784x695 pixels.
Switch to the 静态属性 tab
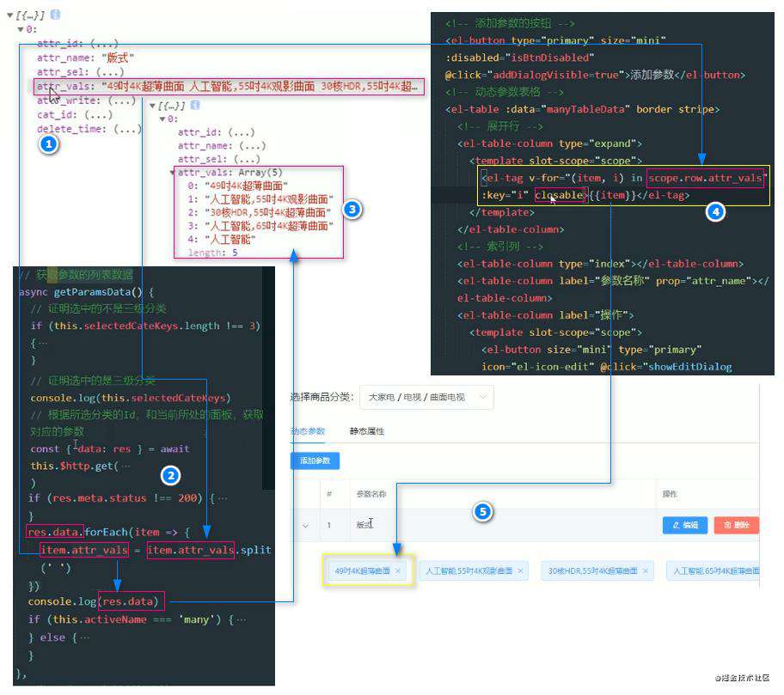[x=367, y=431]
